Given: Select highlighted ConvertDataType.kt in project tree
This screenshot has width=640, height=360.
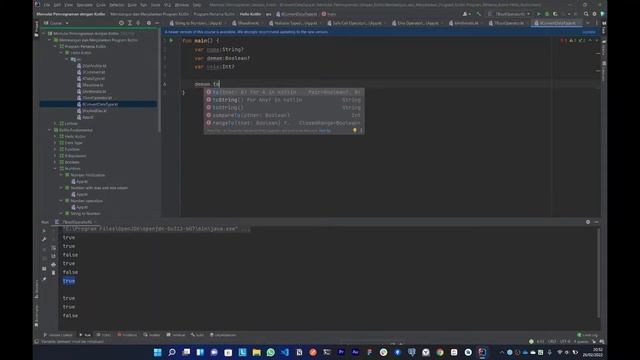Looking at the screenshot, I should [98, 104].
